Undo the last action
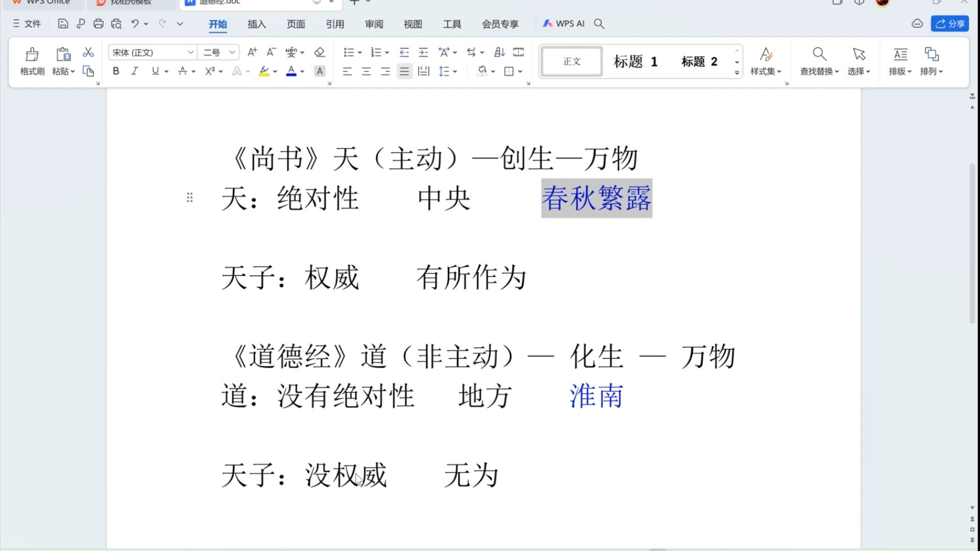980x551 pixels. (135, 23)
